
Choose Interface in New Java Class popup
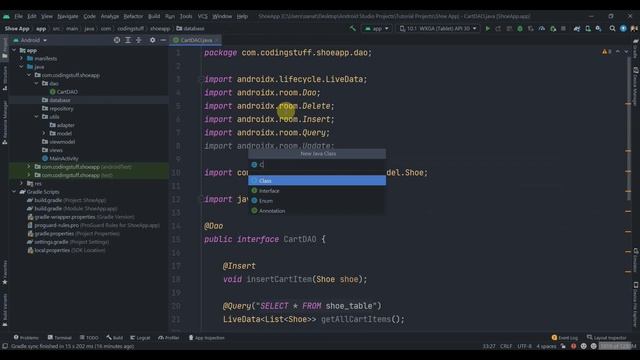coord(317,191)
